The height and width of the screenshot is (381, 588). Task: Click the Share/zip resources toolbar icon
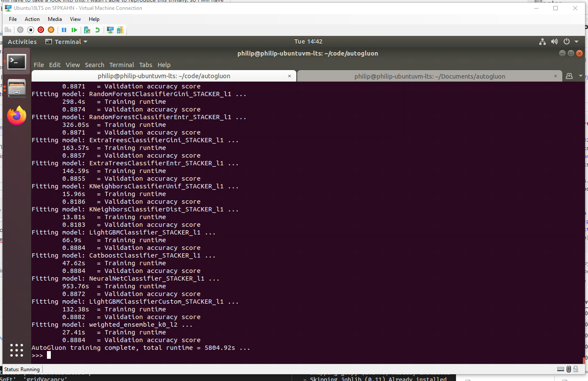(120, 30)
